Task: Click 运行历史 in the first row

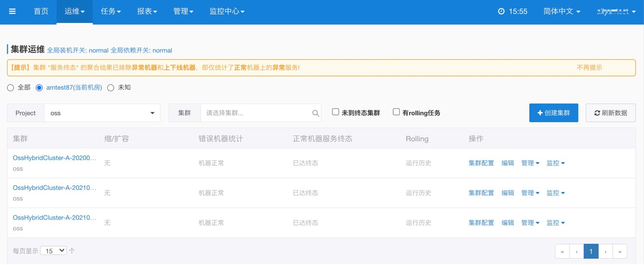Action: [x=418, y=163]
